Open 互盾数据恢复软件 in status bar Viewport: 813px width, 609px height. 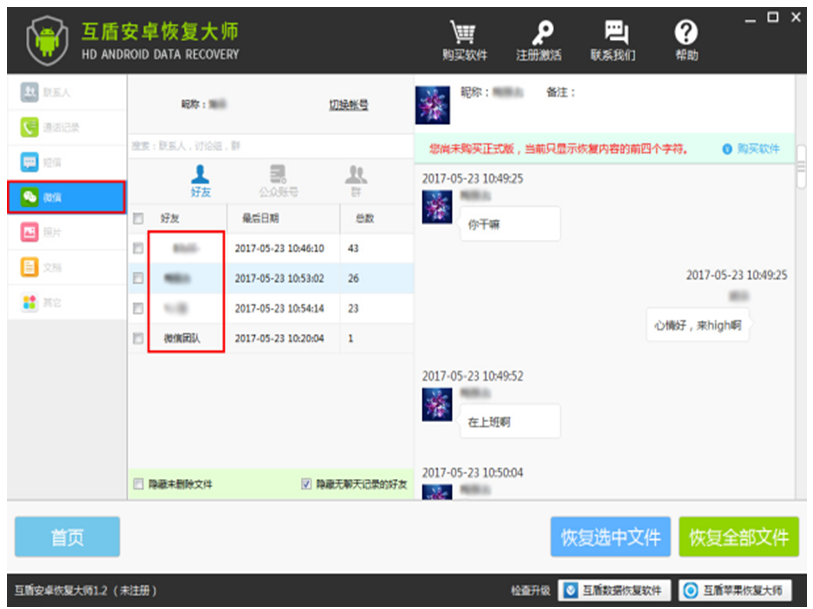(x=614, y=590)
